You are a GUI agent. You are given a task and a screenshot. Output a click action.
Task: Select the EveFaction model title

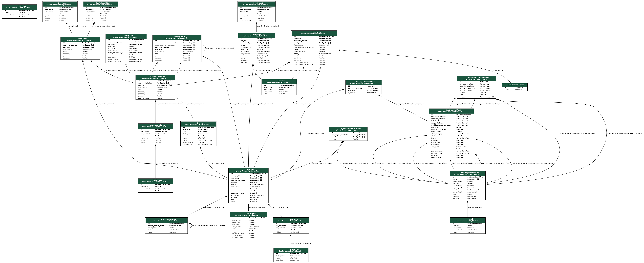tap(129, 35)
